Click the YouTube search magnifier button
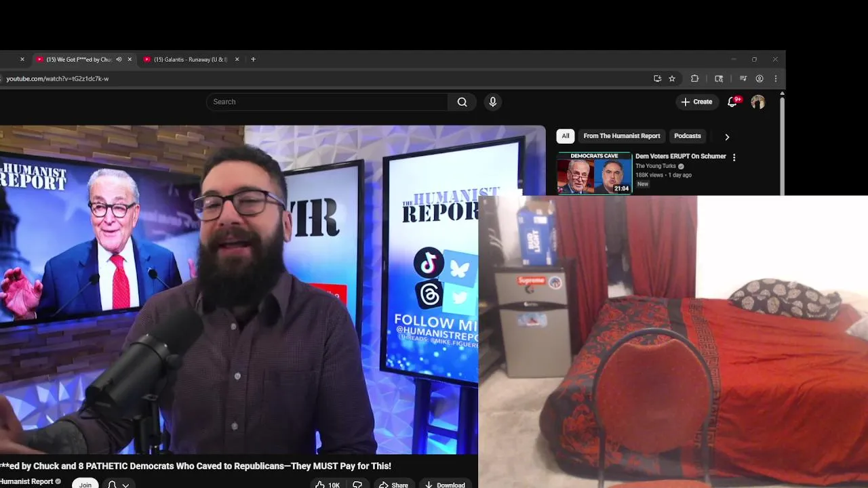Image resolution: width=868 pixels, height=488 pixels. click(x=462, y=102)
